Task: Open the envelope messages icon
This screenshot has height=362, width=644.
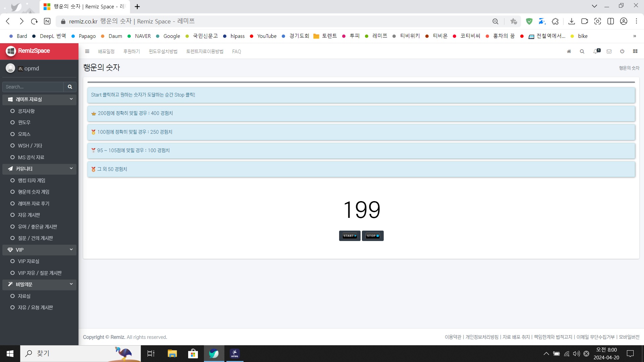Action: click(609, 51)
